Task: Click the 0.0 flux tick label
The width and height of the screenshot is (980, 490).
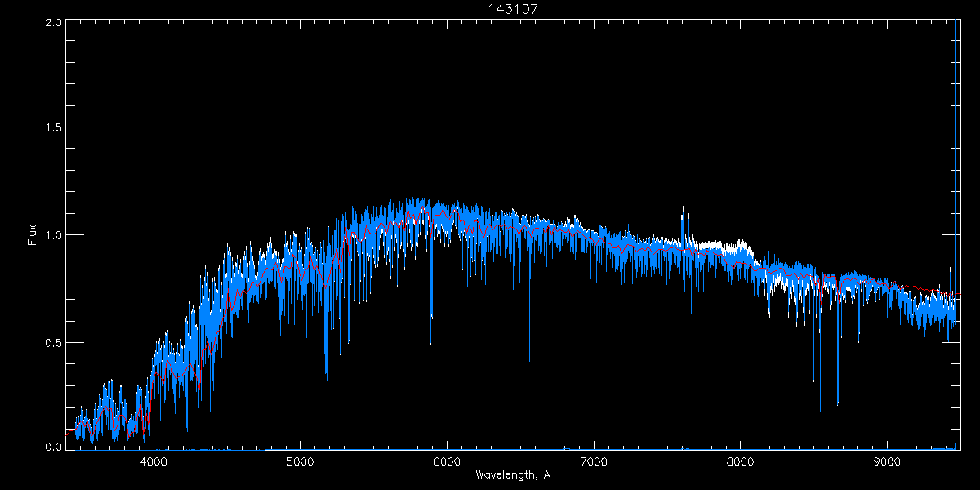Action: [x=54, y=448]
